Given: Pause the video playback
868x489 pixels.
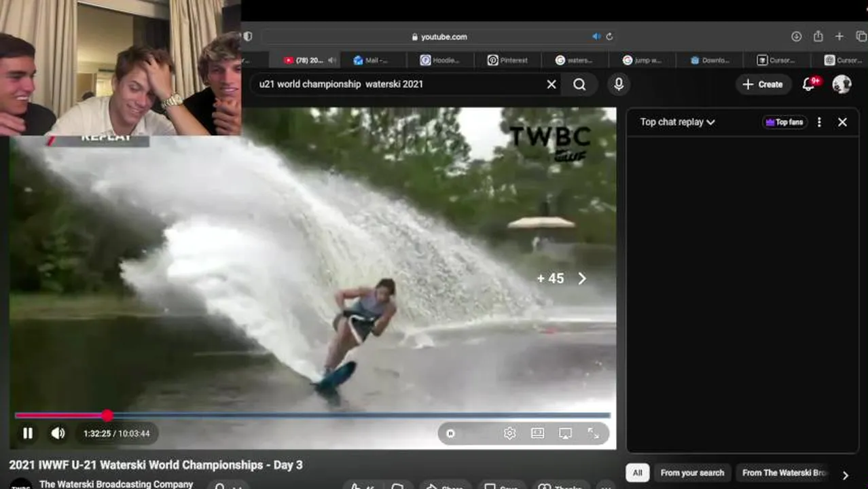Looking at the screenshot, I should coord(28,433).
